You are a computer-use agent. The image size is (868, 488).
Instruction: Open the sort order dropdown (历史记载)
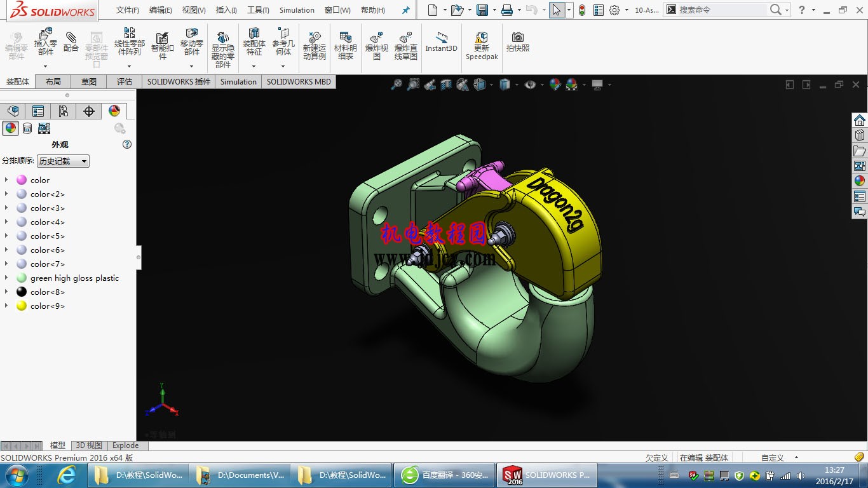pos(63,161)
